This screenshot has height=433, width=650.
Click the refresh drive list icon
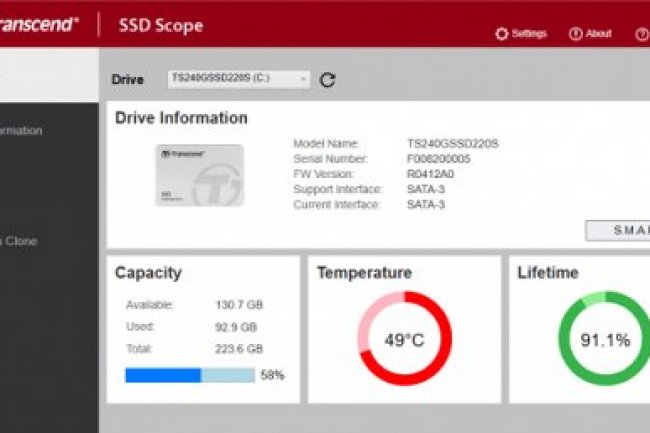(x=327, y=79)
